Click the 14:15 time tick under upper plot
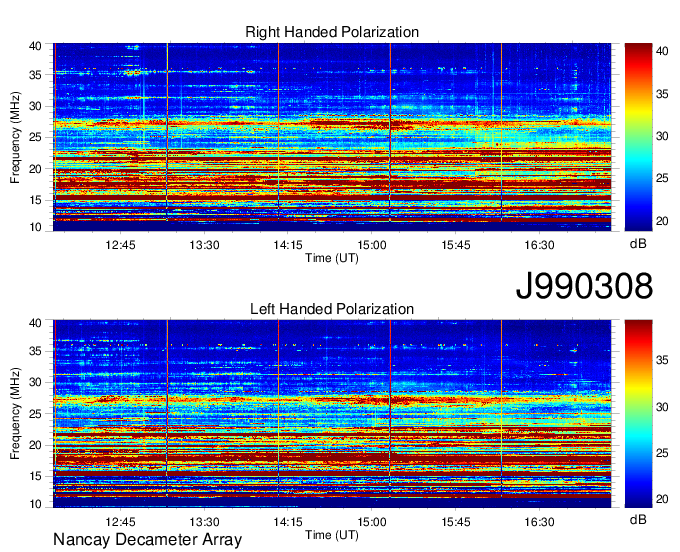Viewport: 680px width, 552px height. (x=288, y=245)
